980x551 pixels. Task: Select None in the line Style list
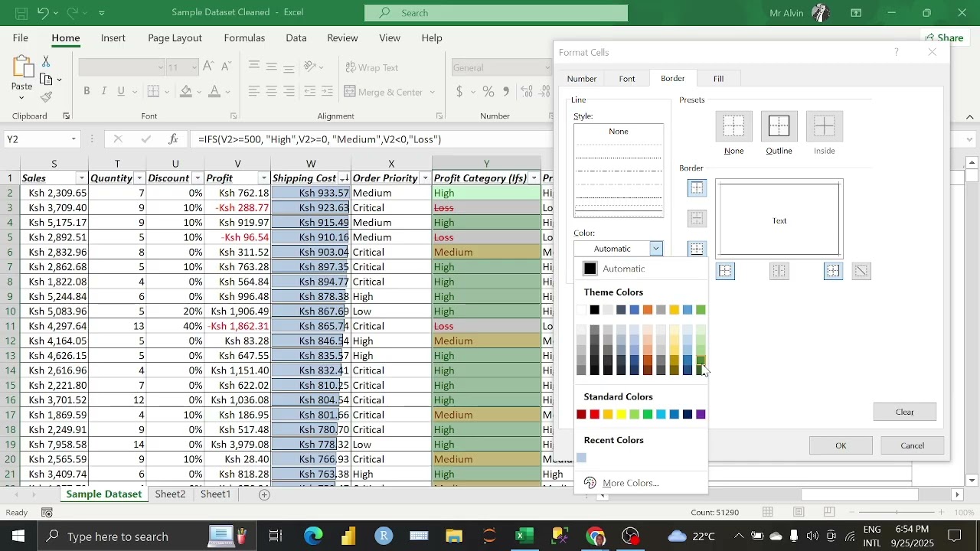[x=619, y=132]
